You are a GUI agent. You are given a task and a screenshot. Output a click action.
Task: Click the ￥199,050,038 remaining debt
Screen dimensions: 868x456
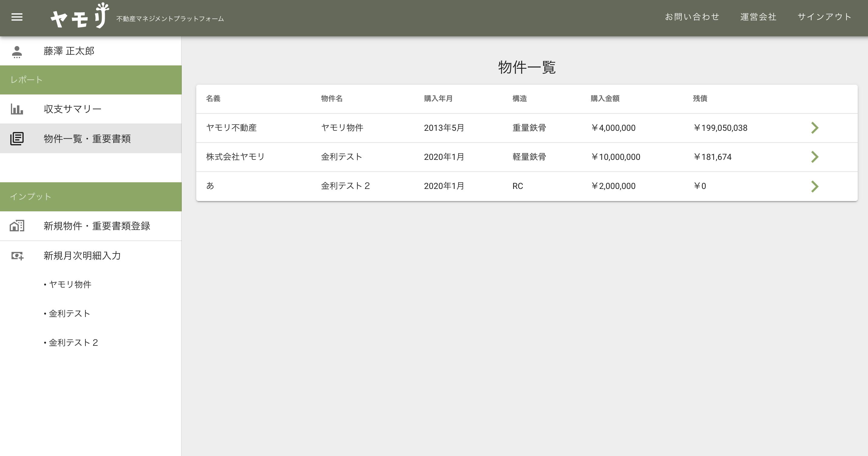721,128
